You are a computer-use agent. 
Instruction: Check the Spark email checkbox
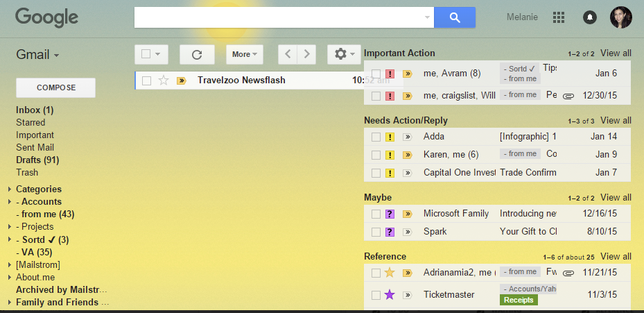(376, 232)
